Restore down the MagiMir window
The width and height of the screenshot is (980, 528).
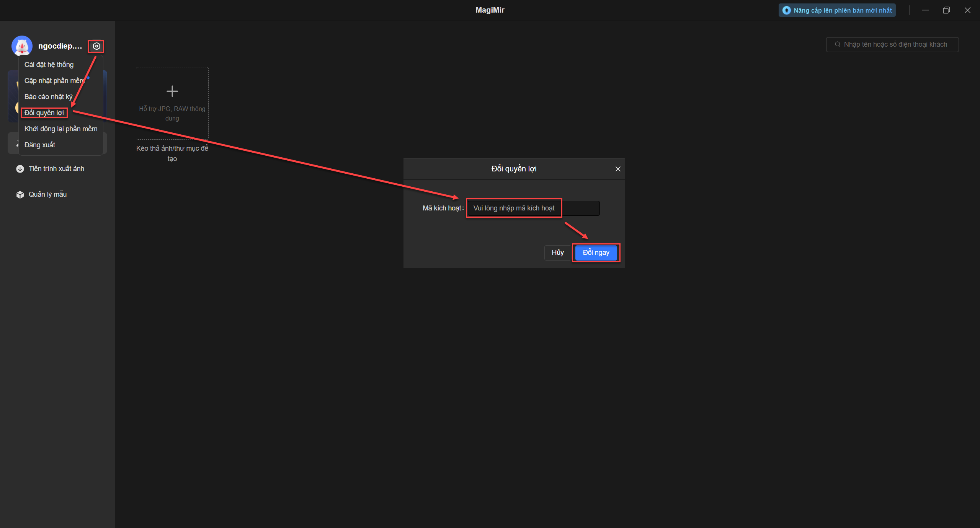[946, 10]
